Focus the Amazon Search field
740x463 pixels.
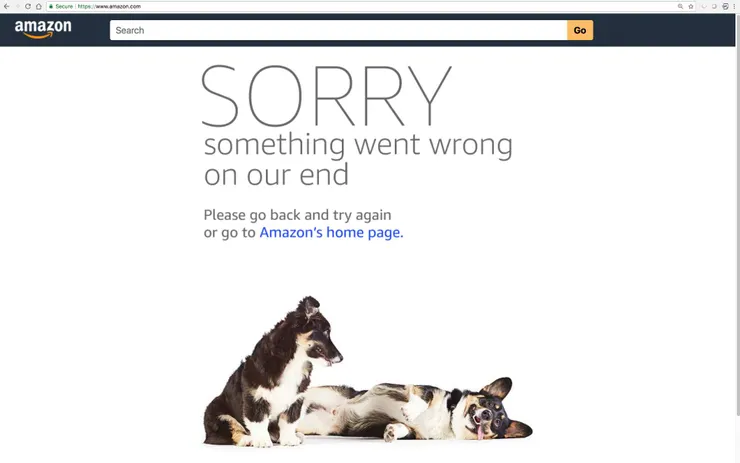click(338, 30)
